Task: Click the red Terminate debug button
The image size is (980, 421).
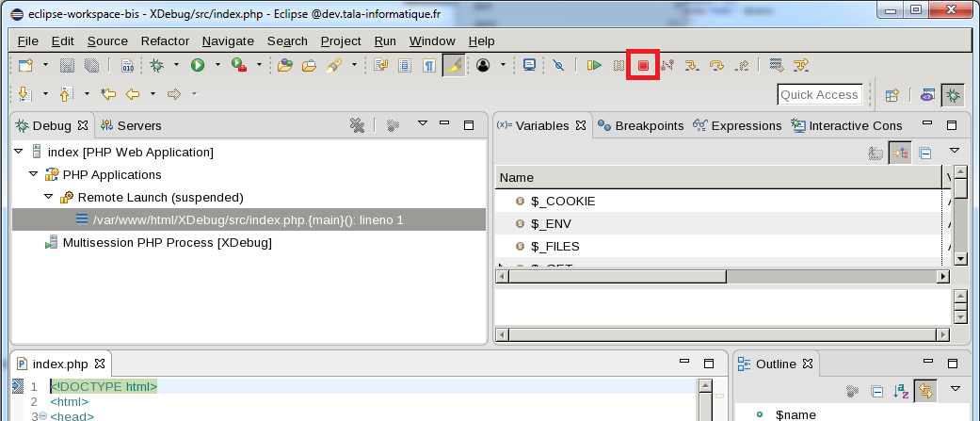Action: [643, 66]
